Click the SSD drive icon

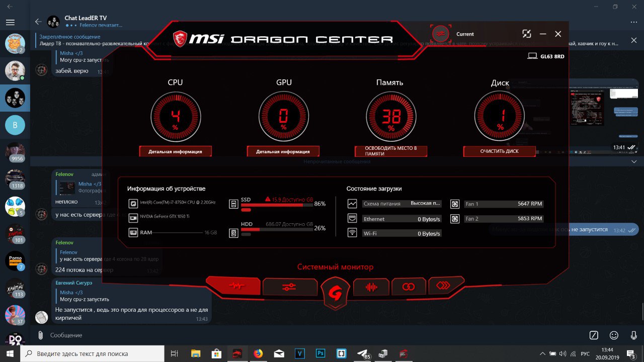pos(233,204)
